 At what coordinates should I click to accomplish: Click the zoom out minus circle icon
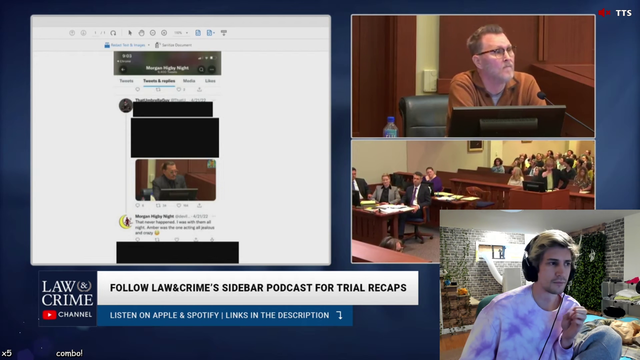coord(153,33)
